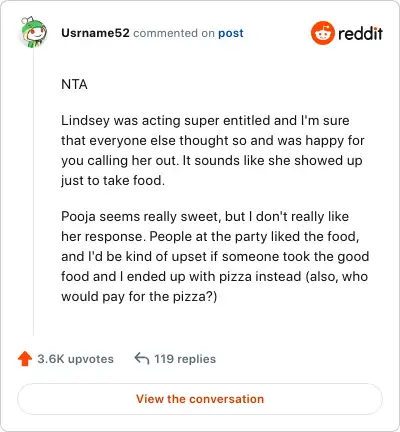400x432 pixels.
Task: Click the paragraph starting with Lindsey
Action: point(213,150)
